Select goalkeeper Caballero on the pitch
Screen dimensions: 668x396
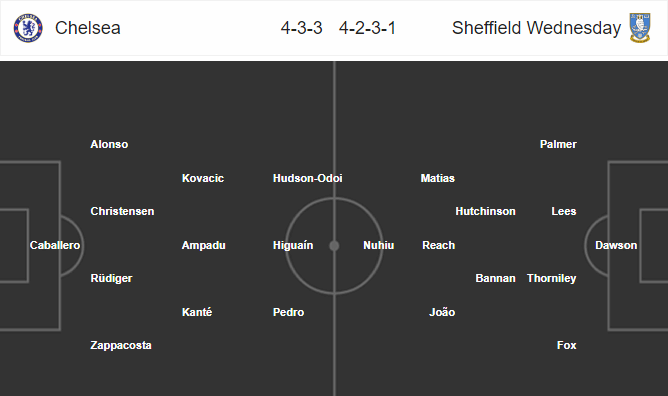(55, 245)
